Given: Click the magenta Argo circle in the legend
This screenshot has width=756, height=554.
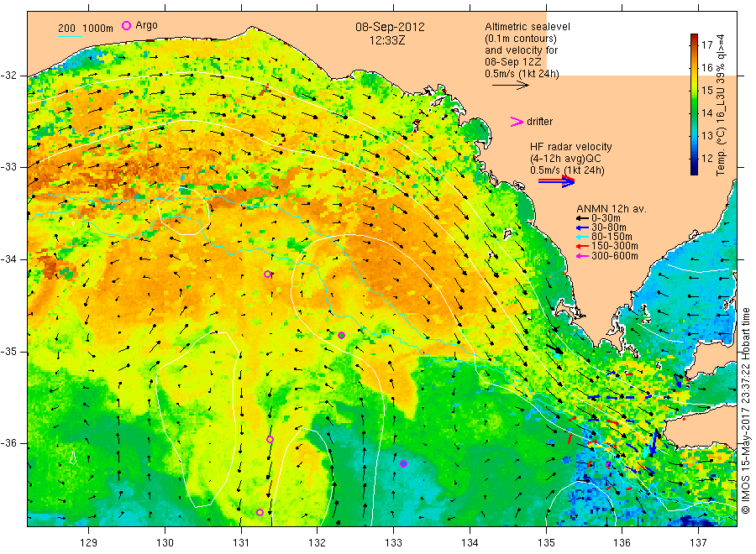Looking at the screenshot, I should point(126,25).
